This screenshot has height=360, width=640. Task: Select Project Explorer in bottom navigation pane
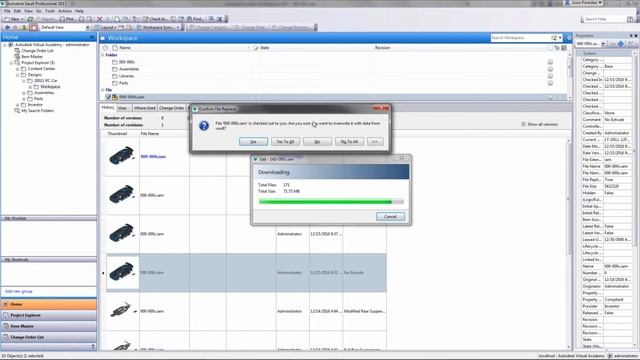[49, 315]
